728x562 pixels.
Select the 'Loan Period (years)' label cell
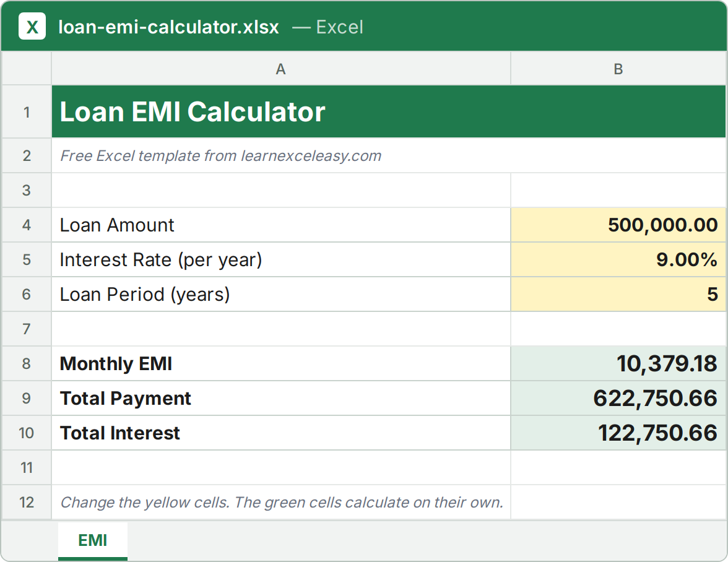tap(281, 294)
